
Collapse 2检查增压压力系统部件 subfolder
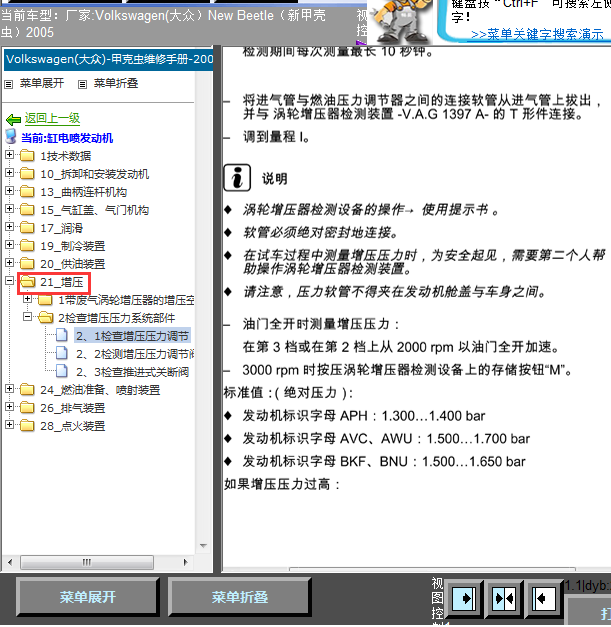click(x=27, y=317)
